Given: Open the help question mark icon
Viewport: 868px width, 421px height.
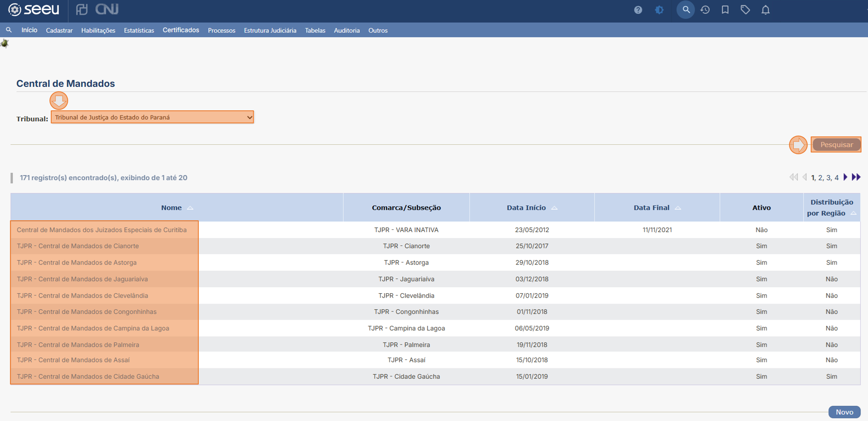Looking at the screenshot, I should tap(638, 10).
